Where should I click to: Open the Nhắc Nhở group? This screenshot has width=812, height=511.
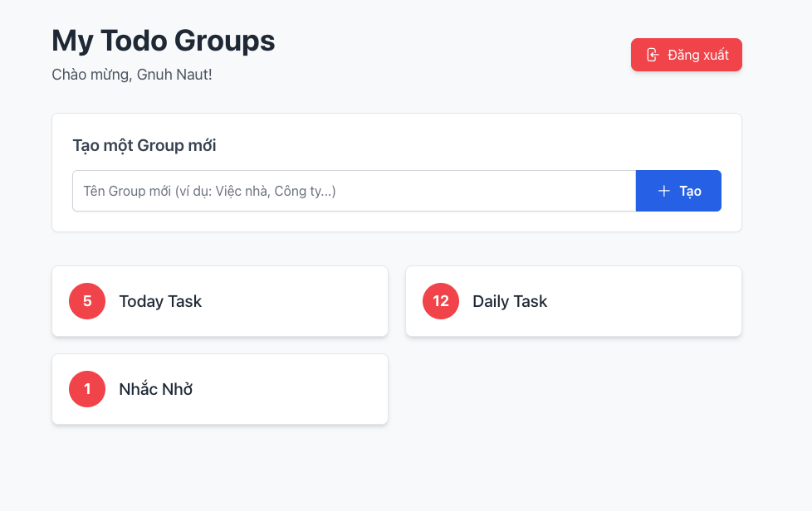click(x=220, y=389)
